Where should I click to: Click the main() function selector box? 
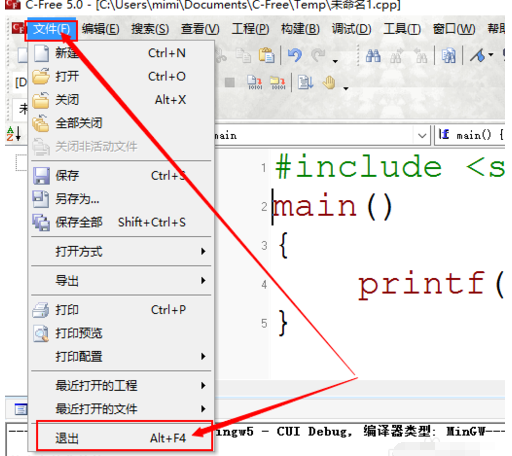point(470,135)
